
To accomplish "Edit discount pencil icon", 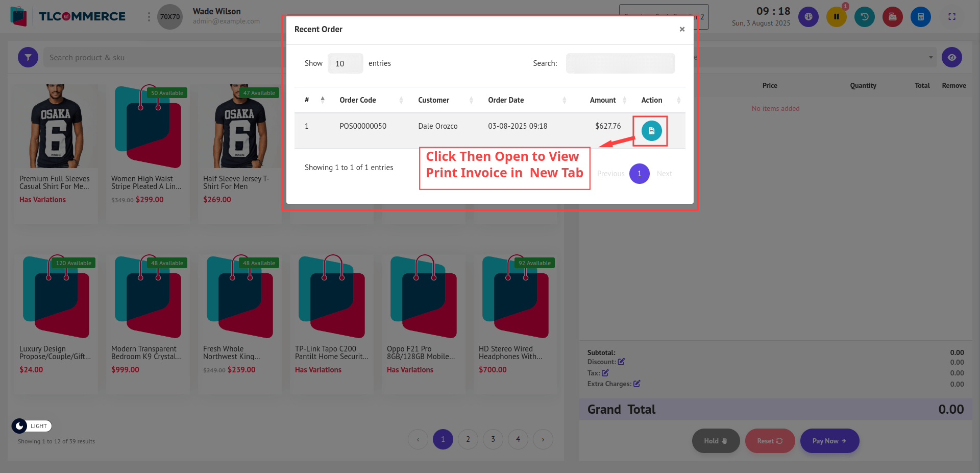I will 621,362.
